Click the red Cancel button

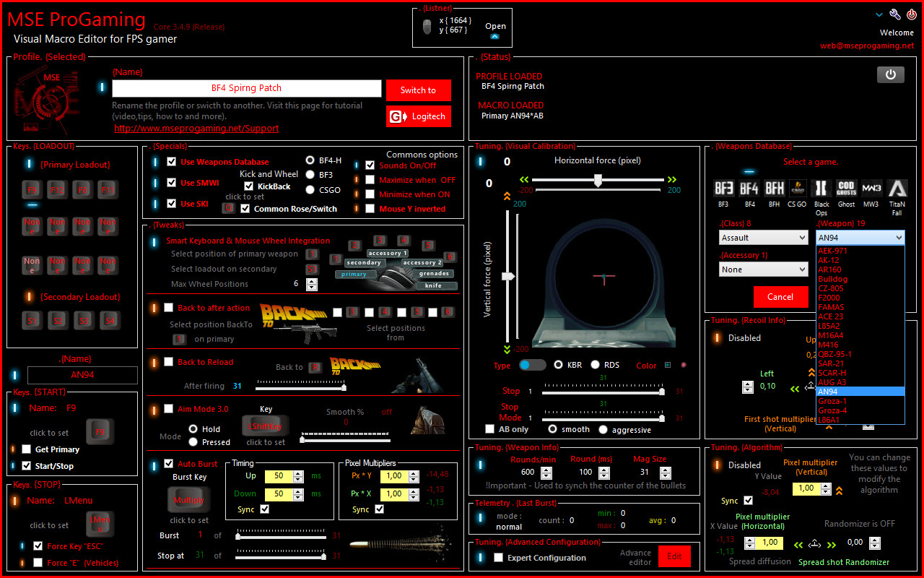pyautogui.click(x=780, y=297)
